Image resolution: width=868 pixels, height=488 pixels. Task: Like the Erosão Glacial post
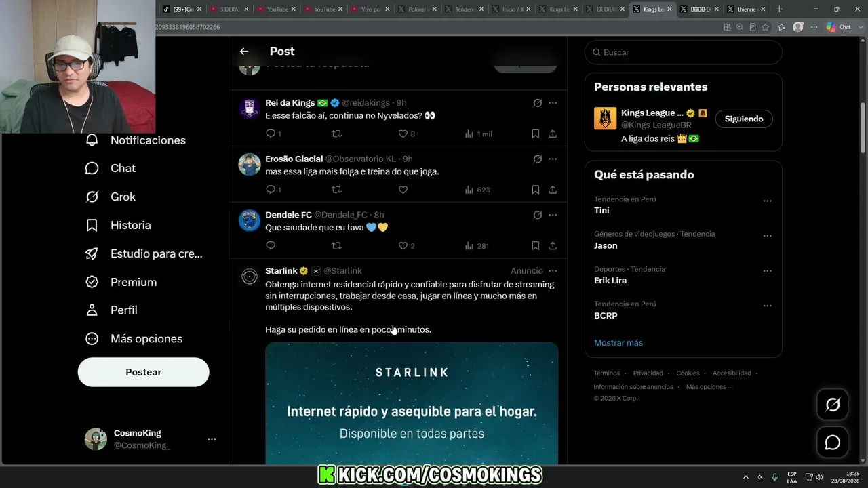pos(403,190)
